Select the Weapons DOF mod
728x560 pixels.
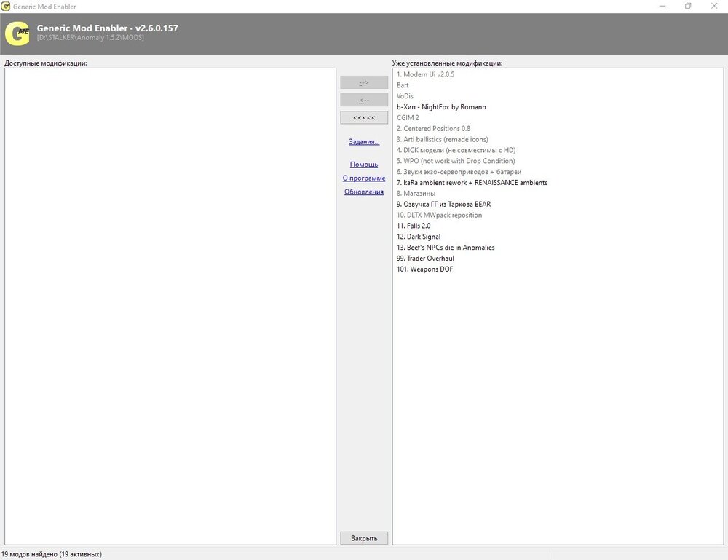pos(426,269)
